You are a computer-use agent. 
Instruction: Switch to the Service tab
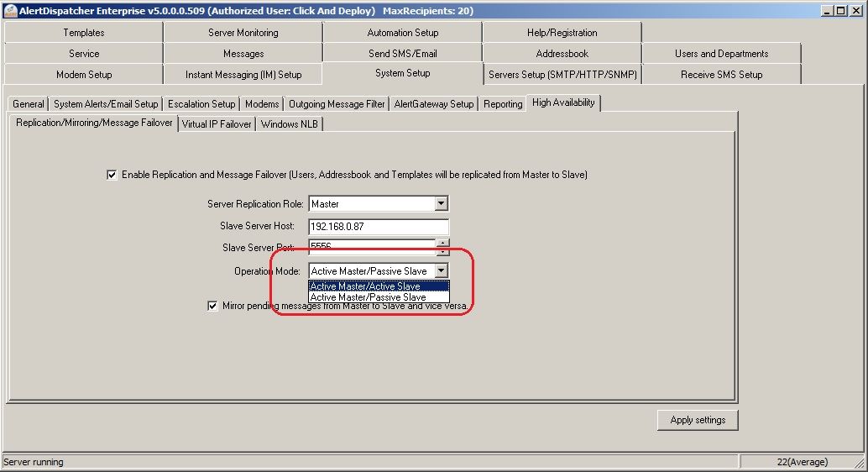click(x=84, y=54)
